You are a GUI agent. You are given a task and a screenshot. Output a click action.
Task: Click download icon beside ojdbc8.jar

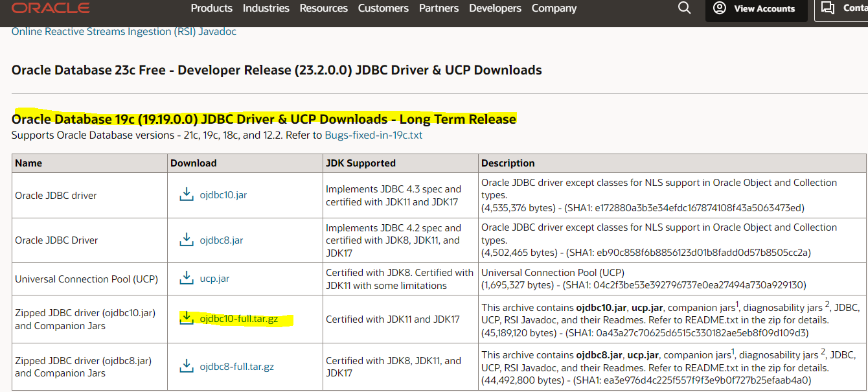(187, 240)
